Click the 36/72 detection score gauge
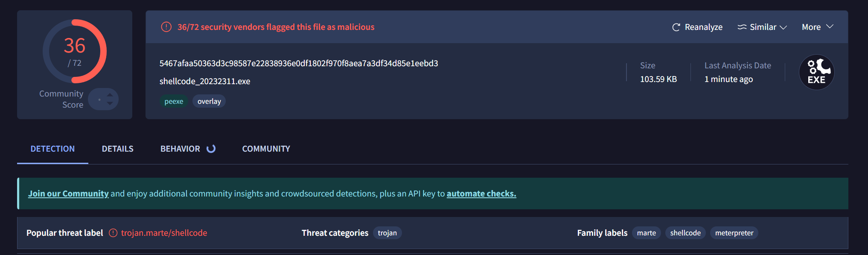The image size is (868, 255). click(75, 51)
